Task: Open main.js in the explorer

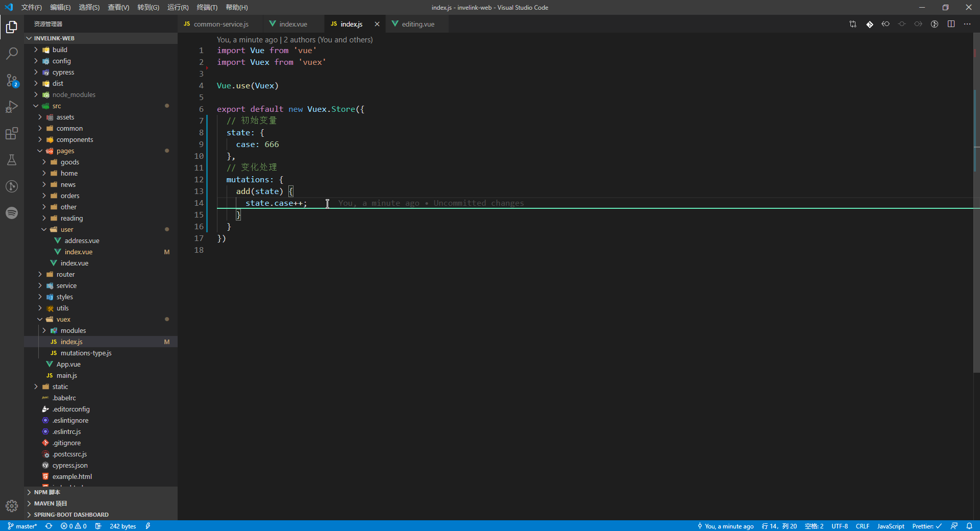Action: pos(66,375)
